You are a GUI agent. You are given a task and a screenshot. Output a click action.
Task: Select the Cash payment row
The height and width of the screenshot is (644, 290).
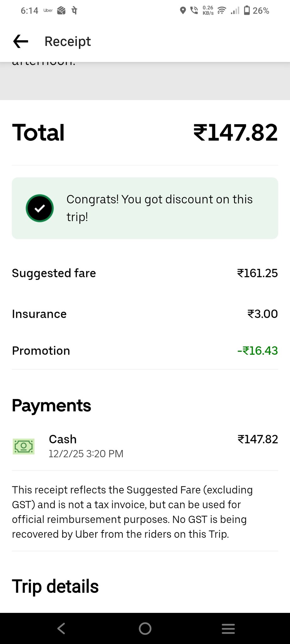click(x=145, y=446)
